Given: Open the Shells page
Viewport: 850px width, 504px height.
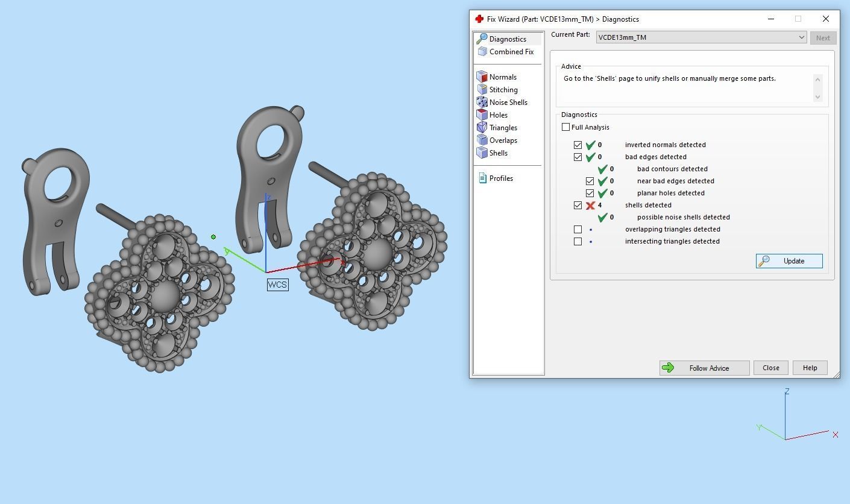Looking at the screenshot, I should coord(498,153).
